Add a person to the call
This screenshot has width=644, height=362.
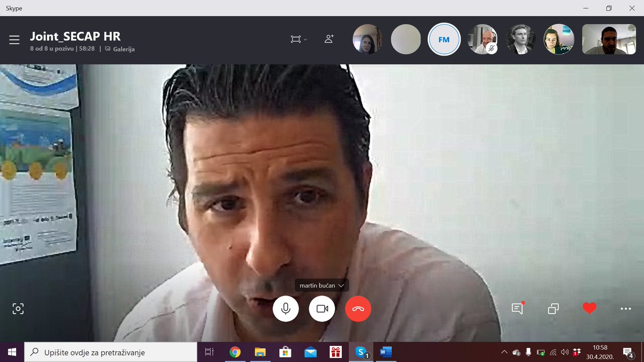[329, 39]
